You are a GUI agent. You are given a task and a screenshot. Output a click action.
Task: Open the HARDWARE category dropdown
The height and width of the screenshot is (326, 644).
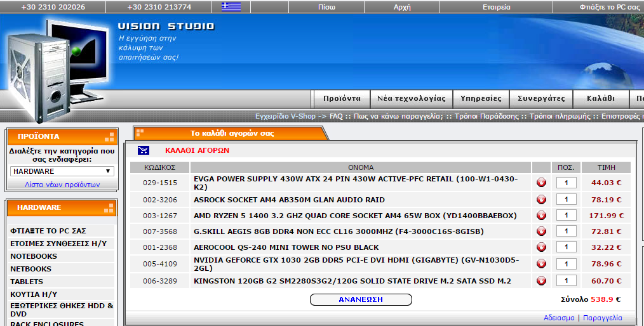[x=62, y=171]
